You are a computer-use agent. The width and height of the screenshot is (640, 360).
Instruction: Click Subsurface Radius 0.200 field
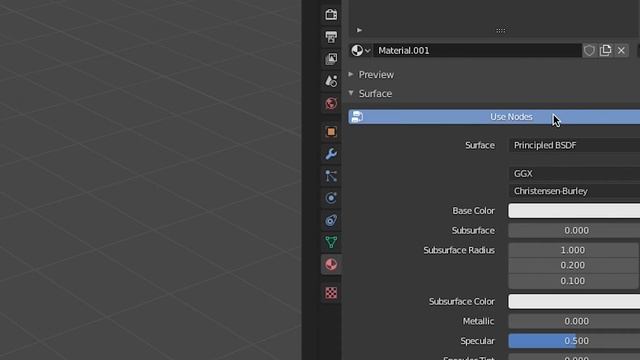pyautogui.click(x=573, y=266)
